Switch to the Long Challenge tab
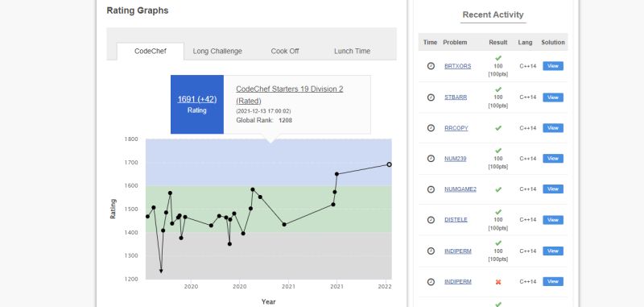The image size is (644, 307). coord(217,52)
